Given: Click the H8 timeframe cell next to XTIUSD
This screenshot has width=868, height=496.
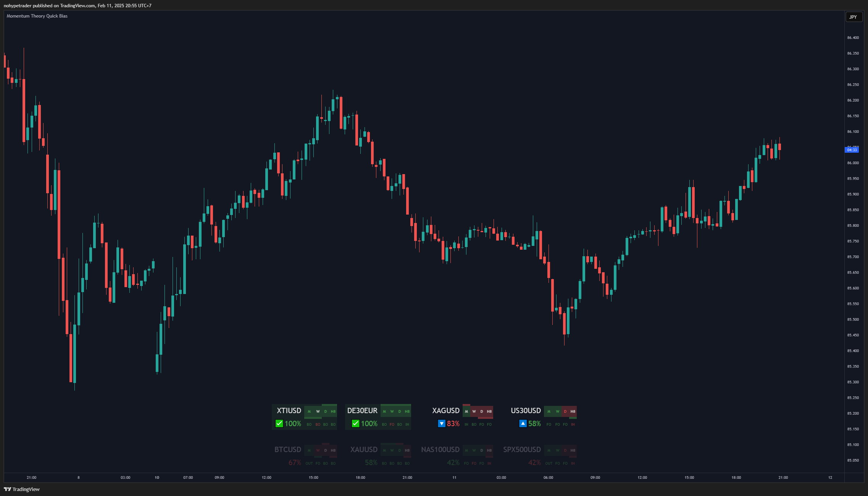Looking at the screenshot, I should [x=333, y=412].
